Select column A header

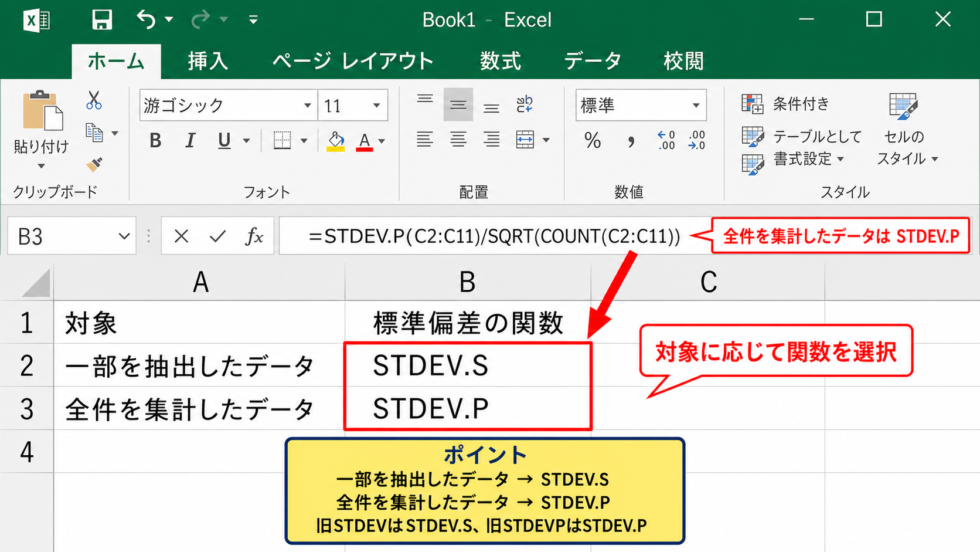point(199,282)
